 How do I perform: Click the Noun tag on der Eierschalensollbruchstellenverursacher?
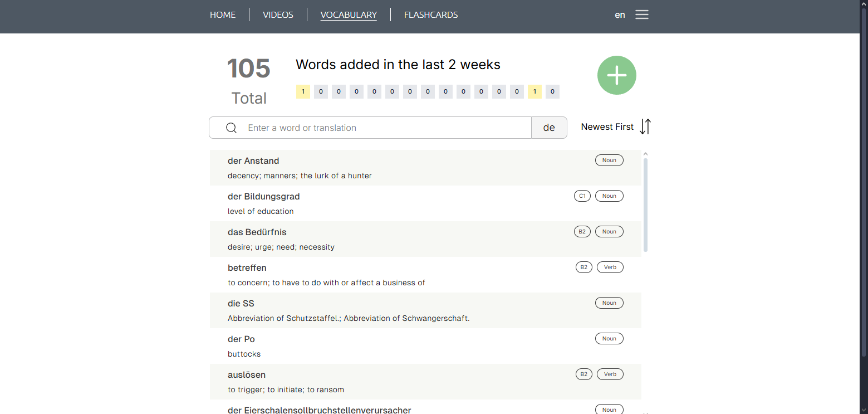pos(609,410)
